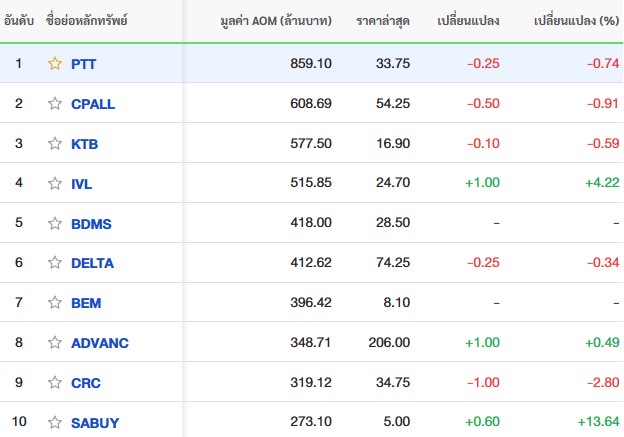Add IVL to favorites with star

55,183
